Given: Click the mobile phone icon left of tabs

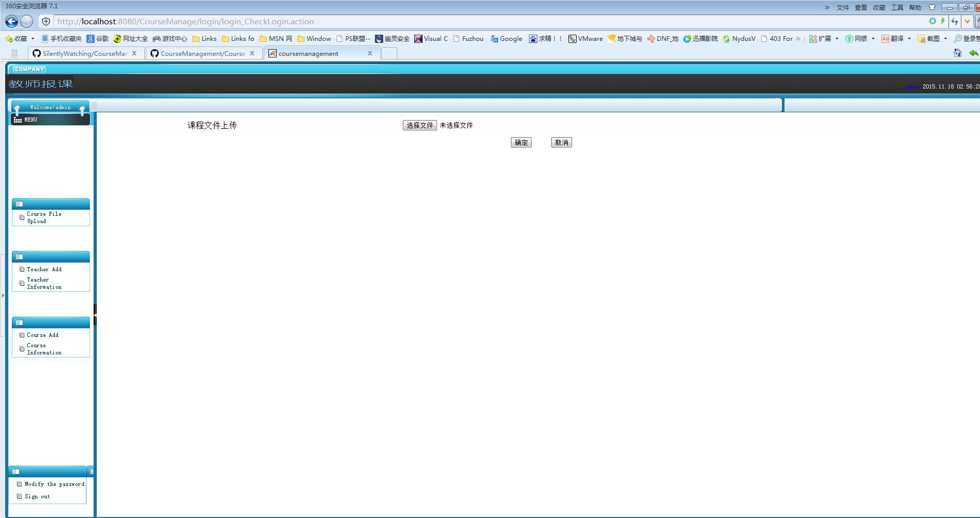Looking at the screenshot, I should click(x=14, y=53).
